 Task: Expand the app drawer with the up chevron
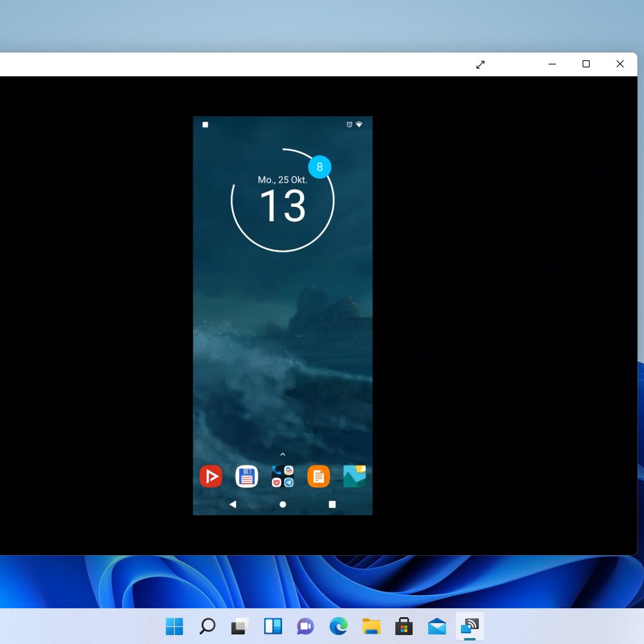click(283, 454)
